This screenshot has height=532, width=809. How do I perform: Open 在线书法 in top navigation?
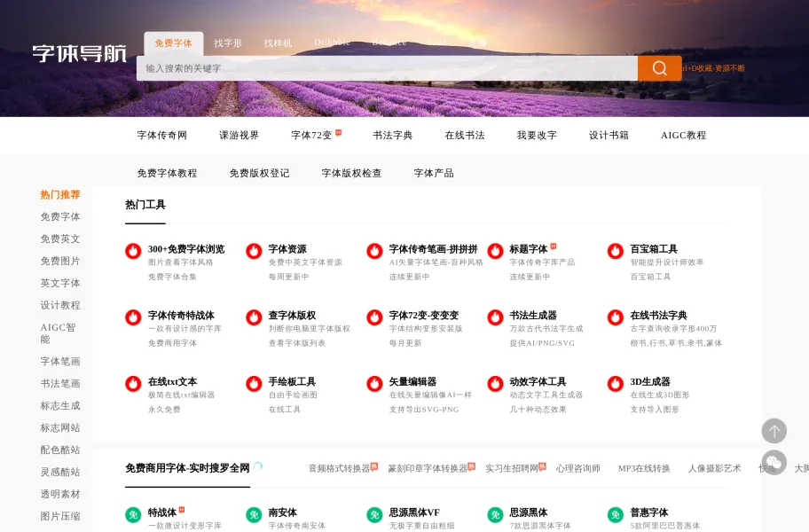pos(465,135)
